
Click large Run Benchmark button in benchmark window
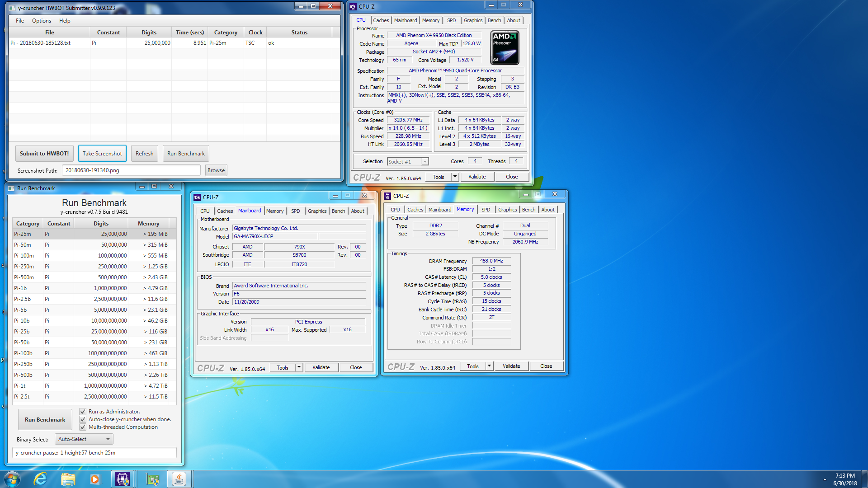(x=45, y=420)
